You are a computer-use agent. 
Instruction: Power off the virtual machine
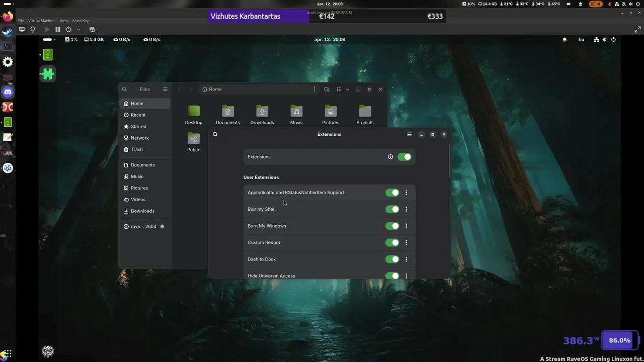(69, 29)
